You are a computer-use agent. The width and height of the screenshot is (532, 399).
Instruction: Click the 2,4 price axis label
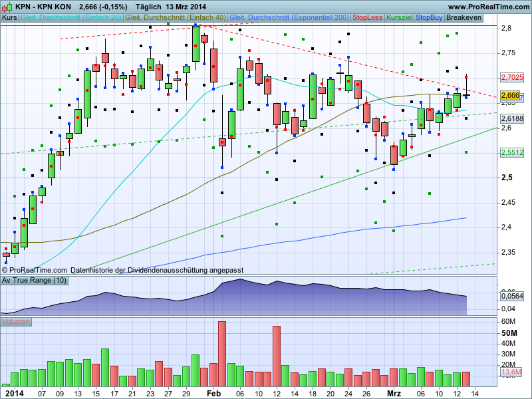tap(506, 227)
